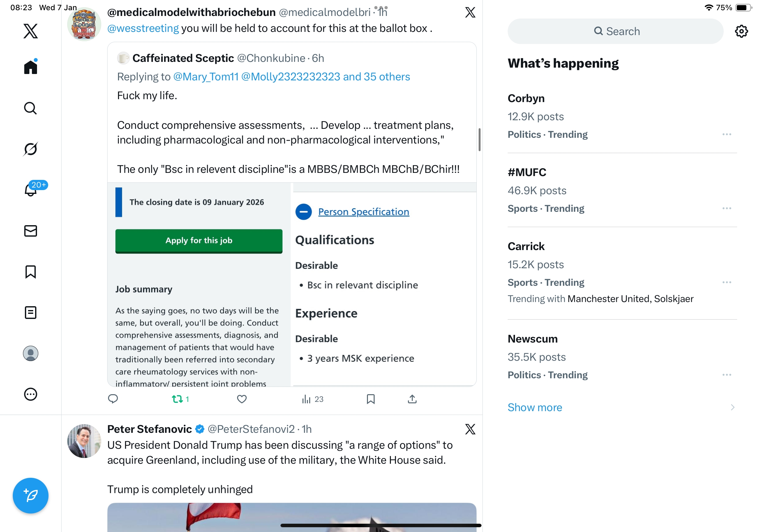Open the More circle menu in sidebar
762x532 pixels.
pyautogui.click(x=31, y=394)
